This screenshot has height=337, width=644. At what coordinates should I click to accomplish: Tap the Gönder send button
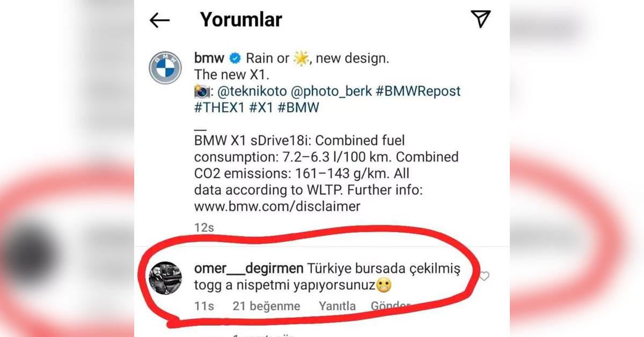(391, 306)
